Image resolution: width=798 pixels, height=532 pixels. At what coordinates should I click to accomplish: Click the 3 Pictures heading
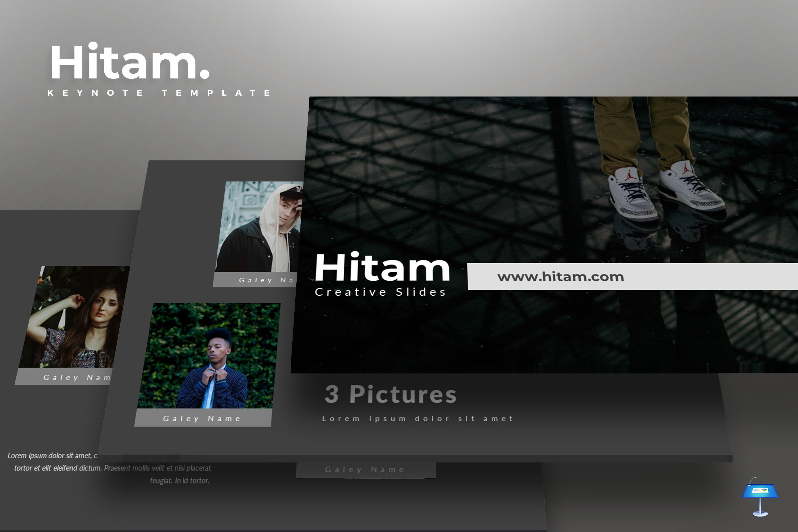pyautogui.click(x=390, y=395)
